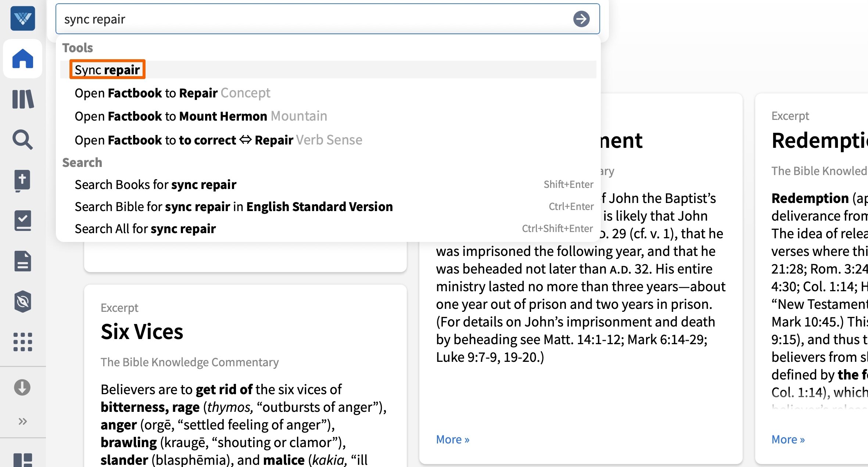This screenshot has height=467, width=868.
Task: Open the Layouts icon at sidebar bottom
Action: coord(23,460)
